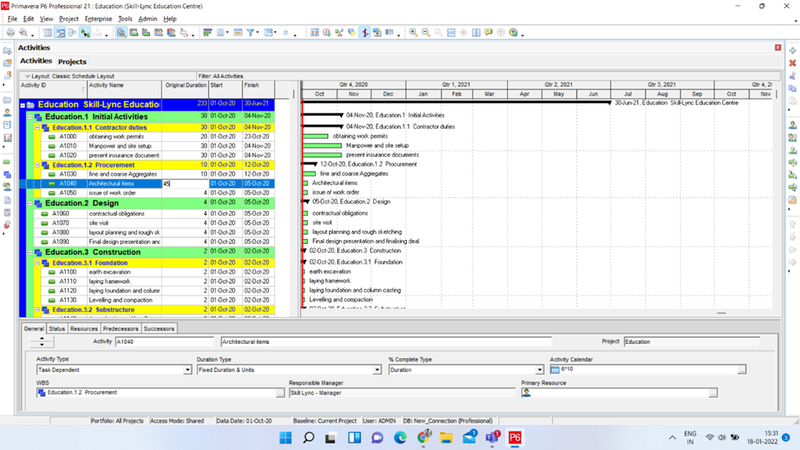Image resolution: width=800 pixels, height=450 pixels.
Task: Click the green Gantt bar for obtaining work permits
Action: coord(315,136)
